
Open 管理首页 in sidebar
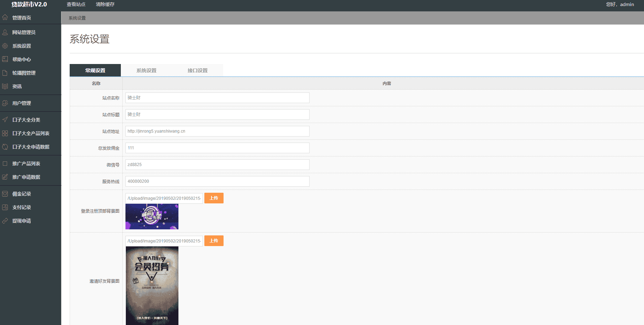tap(22, 18)
